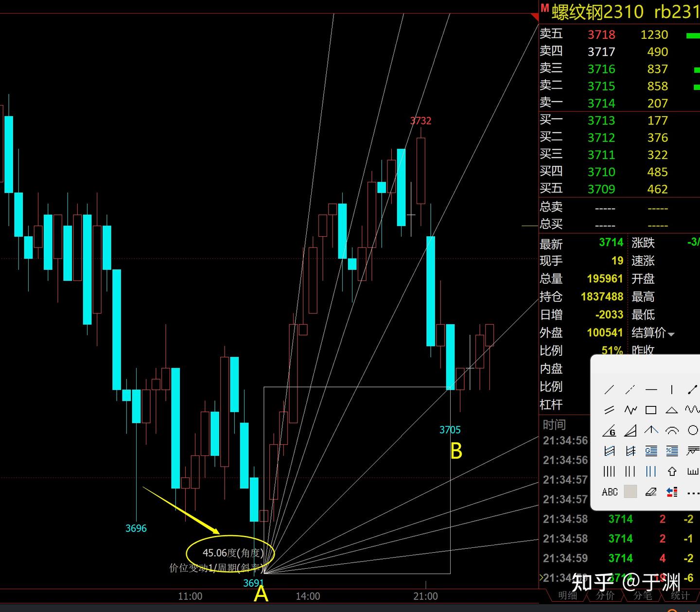Image resolution: width=700 pixels, height=612 pixels.
Task: Select the rectangle drawing tool
Action: tap(651, 410)
